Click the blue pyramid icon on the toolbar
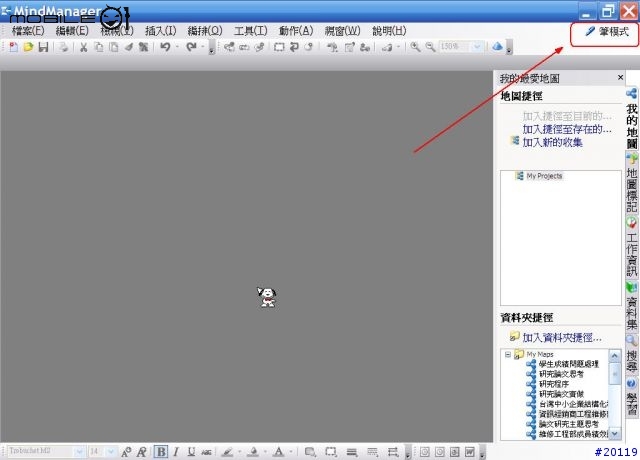 [497, 47]
